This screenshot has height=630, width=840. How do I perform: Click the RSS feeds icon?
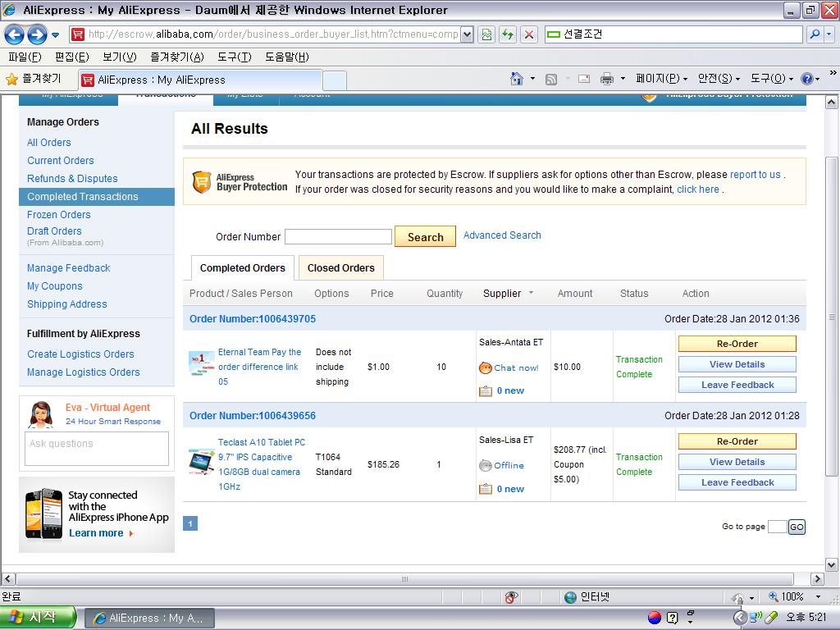coord(550,80)
